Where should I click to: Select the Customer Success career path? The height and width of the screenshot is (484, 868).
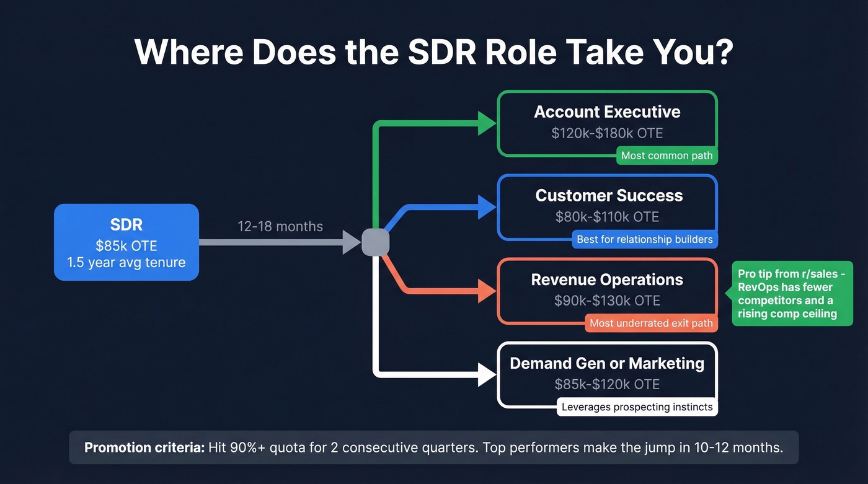[x=607, y=205]
